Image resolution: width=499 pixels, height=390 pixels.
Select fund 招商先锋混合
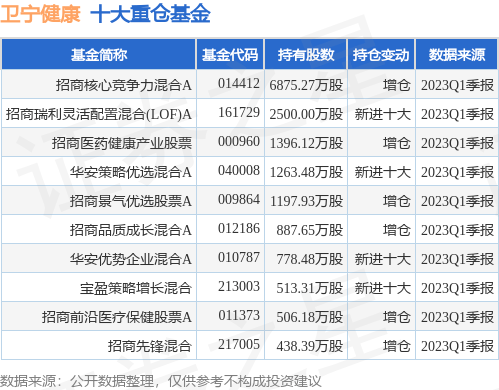150,346
